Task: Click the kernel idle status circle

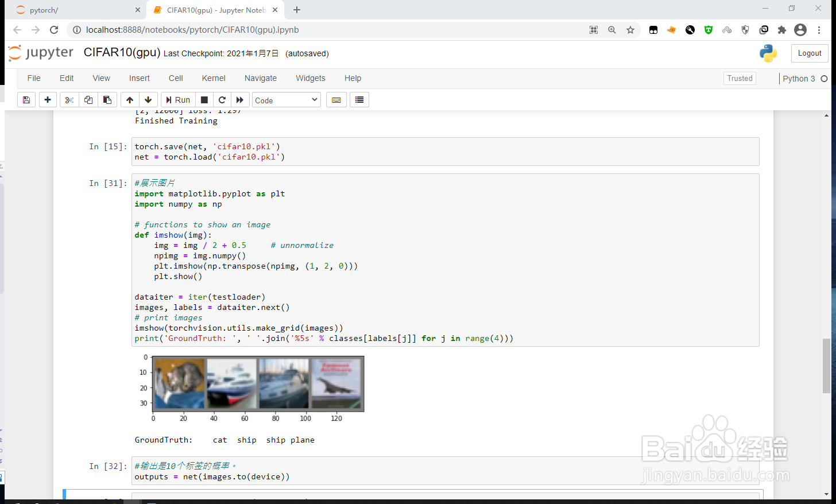Action: (x=824, y=79)
